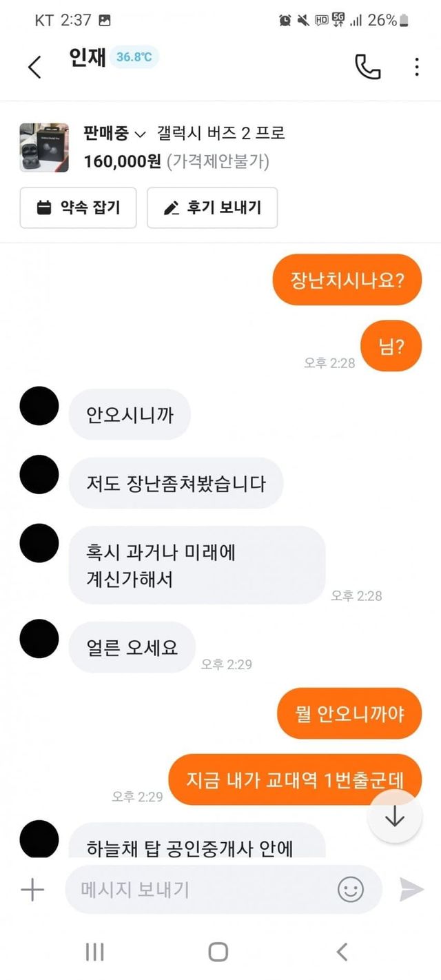The height and width of the screenshot is (980, 441).
Task: Tap Android home navigation button
Action: [218, 952]
